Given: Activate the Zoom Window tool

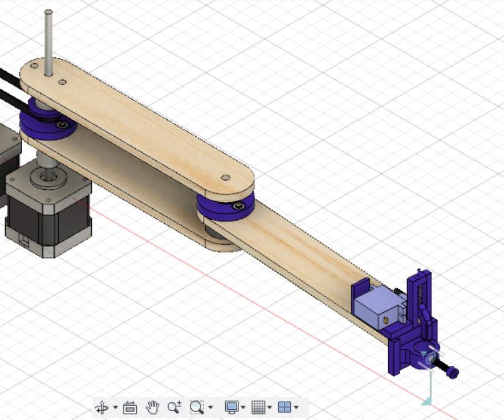Looking at the screenshot, I should 196,407.
